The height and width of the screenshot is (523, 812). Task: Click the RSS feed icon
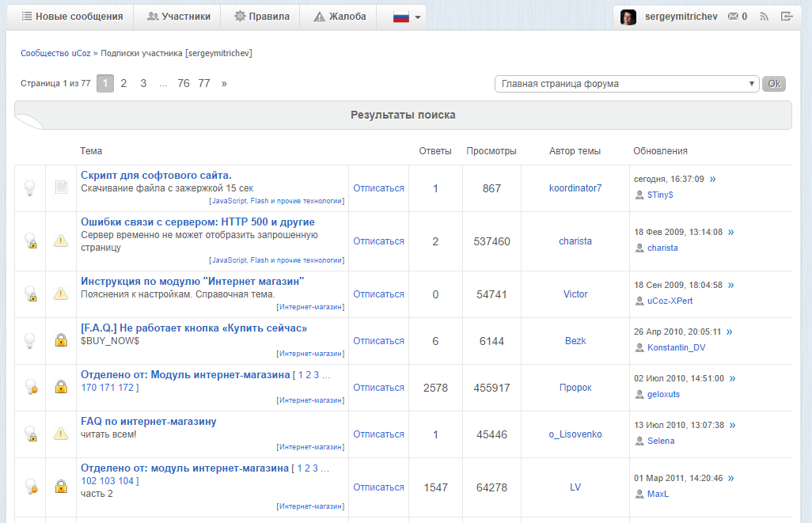765,17
